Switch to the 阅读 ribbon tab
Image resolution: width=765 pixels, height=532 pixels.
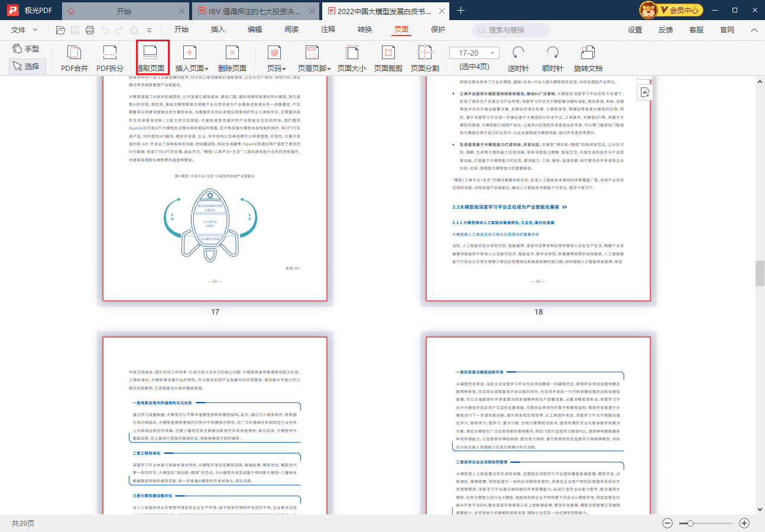[291, 30]
